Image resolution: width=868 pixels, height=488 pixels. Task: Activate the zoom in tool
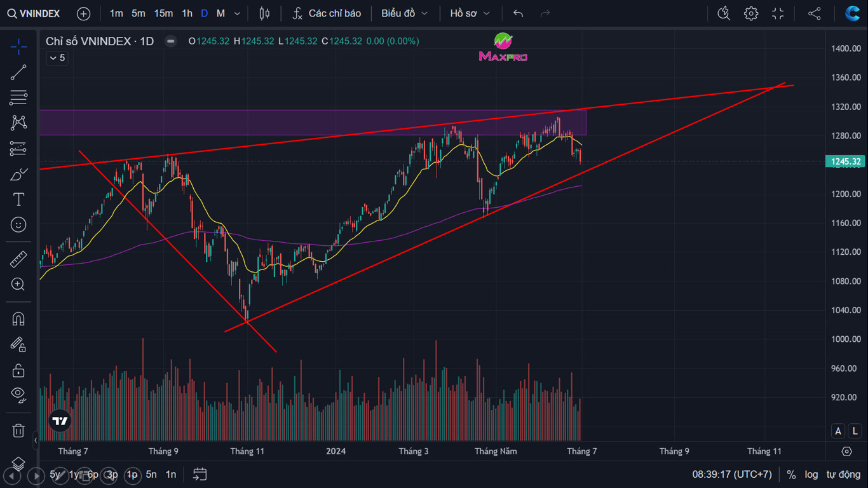click(18, 285)
